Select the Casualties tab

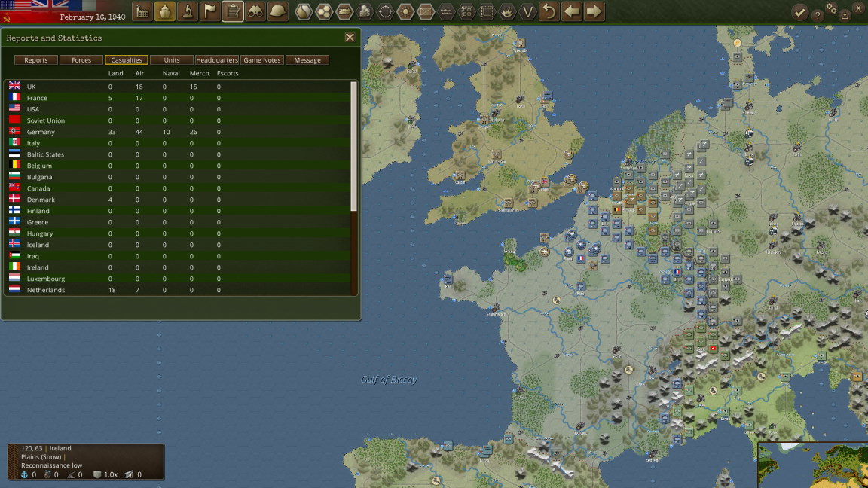coord(127,59)
